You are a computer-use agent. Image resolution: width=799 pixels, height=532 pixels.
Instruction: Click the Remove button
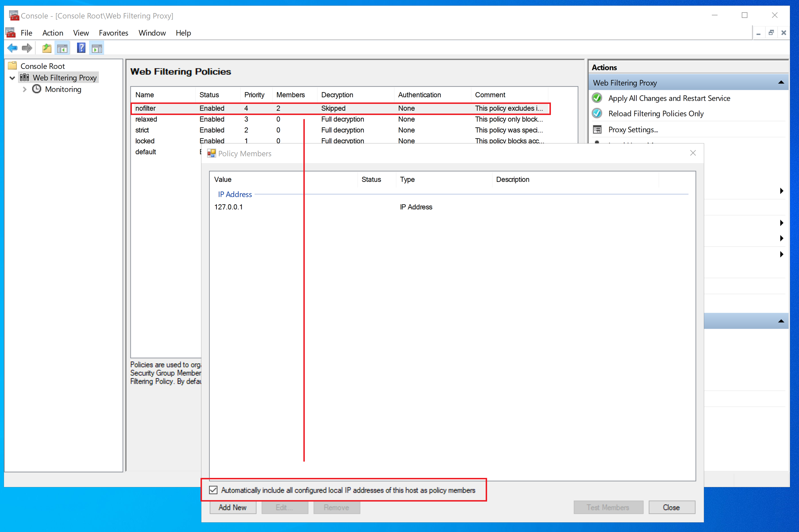click(337, 507)
